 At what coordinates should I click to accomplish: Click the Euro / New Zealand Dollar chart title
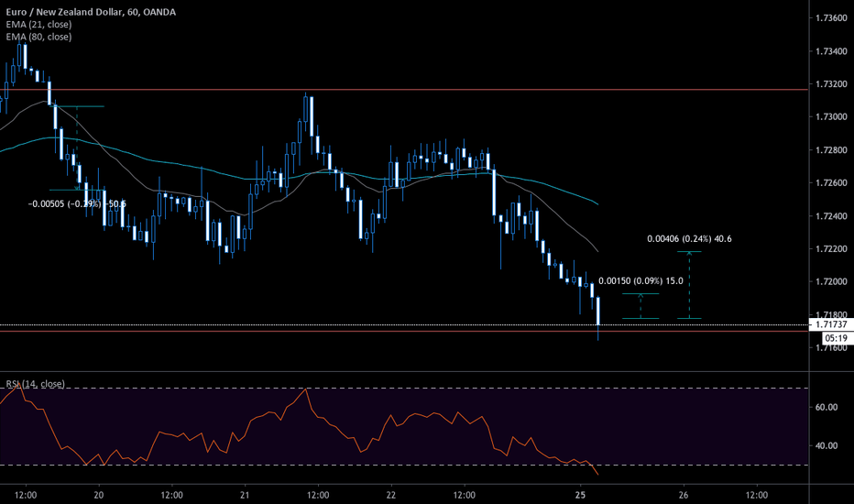[x=92, y=13]
